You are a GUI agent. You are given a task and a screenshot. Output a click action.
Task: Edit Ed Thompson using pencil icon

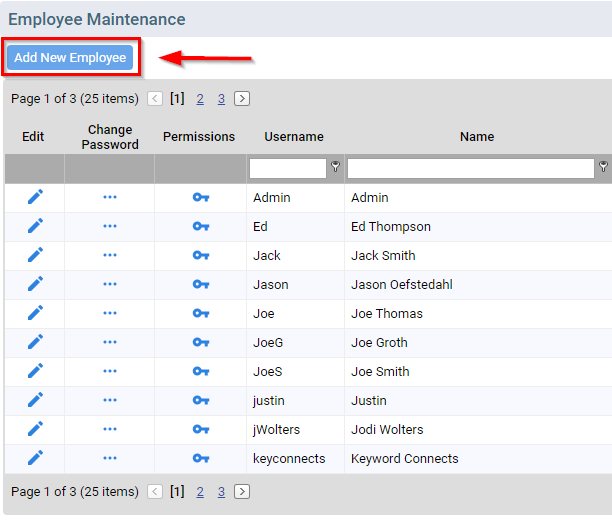pos(35,226)
